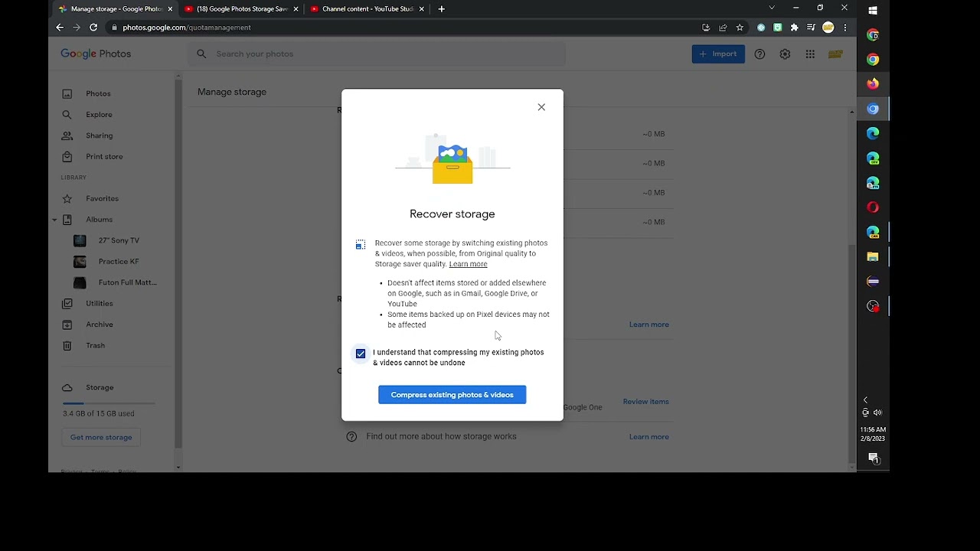Reload the page
980x551 pixels.
click(x=93, y=28)
